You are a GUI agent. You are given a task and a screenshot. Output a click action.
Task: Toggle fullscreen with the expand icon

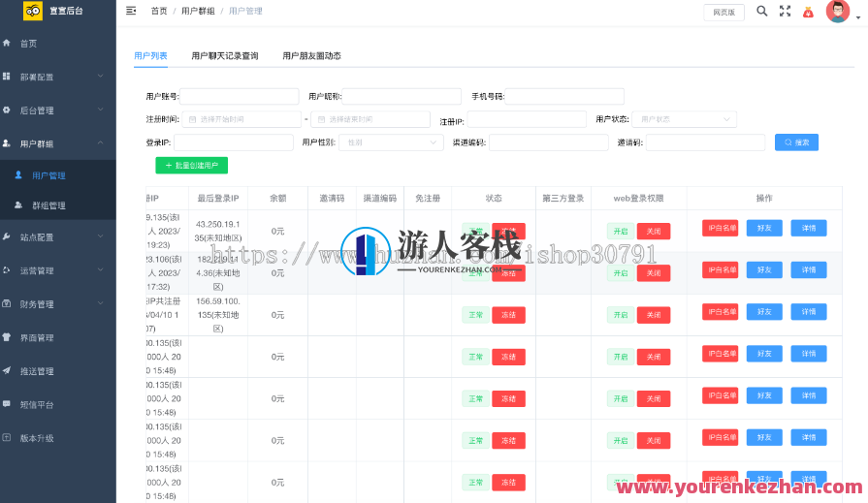[785, 11]
